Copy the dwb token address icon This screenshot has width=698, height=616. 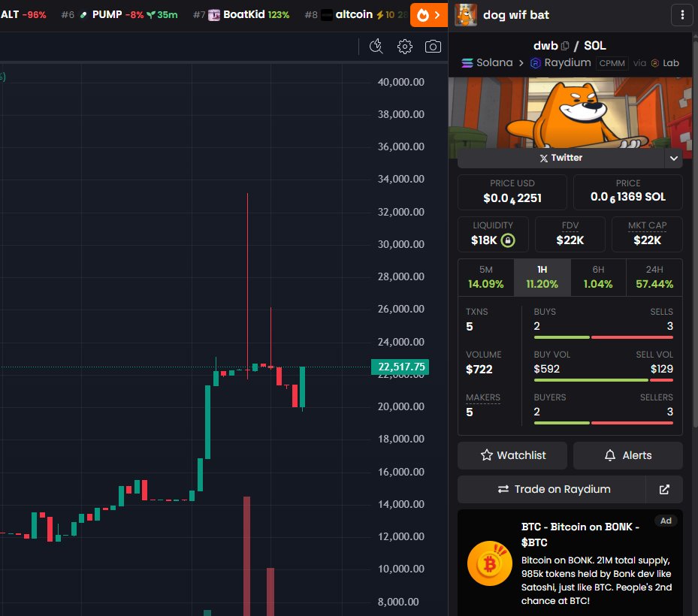(565, 45)
